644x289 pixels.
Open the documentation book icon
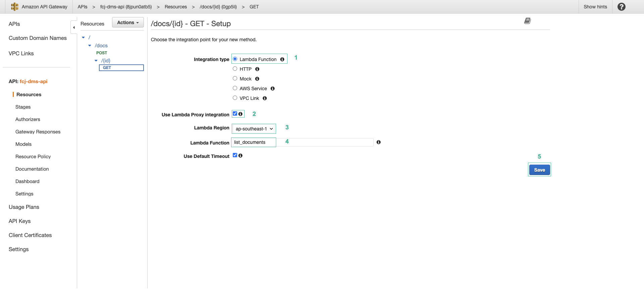coord(527,21)
